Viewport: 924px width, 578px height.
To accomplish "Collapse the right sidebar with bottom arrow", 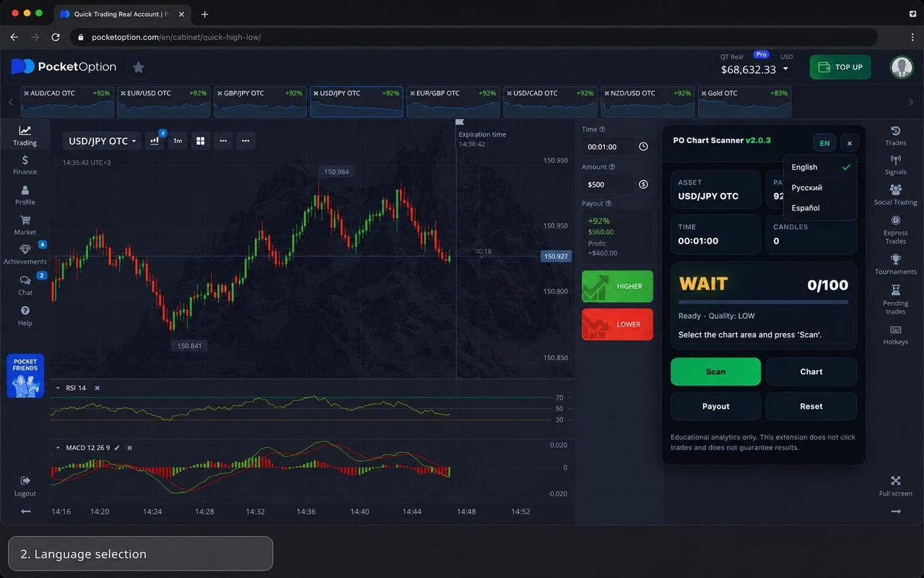I will (x=896, y=512).
